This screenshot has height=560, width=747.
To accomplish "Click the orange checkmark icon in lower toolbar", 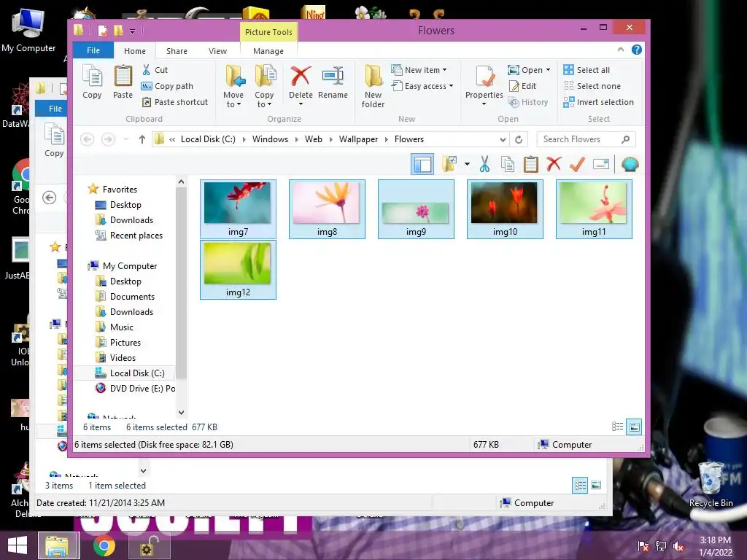I will (x=577, y=164).
